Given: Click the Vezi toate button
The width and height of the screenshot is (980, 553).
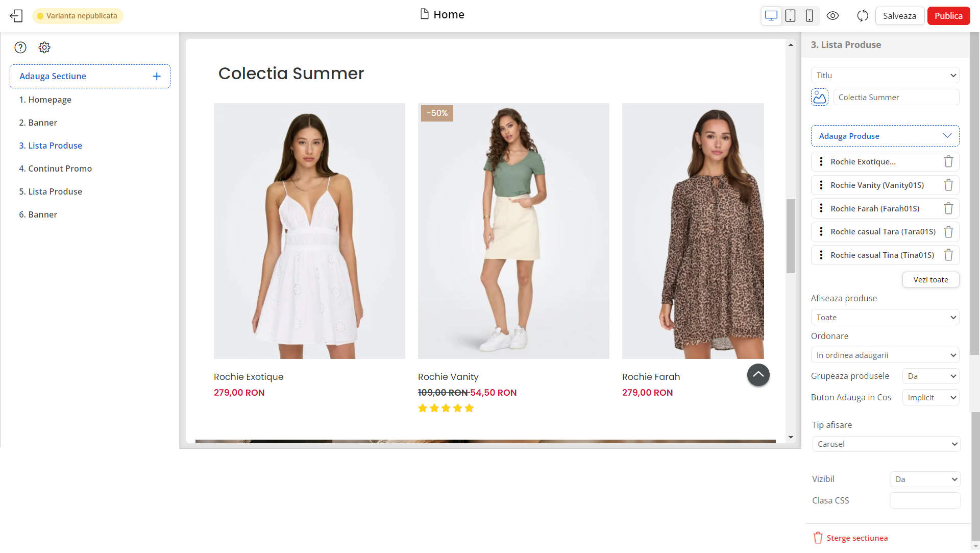Looking at the screenshot, I should 930,280.
